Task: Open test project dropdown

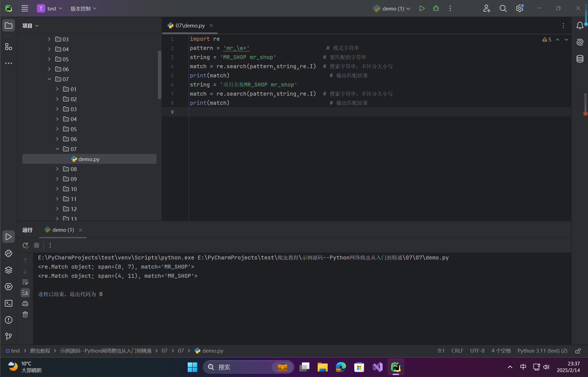Action: (50, 9)
